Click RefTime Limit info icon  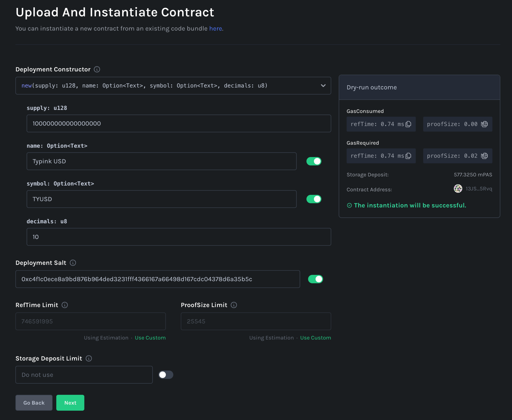65,305
